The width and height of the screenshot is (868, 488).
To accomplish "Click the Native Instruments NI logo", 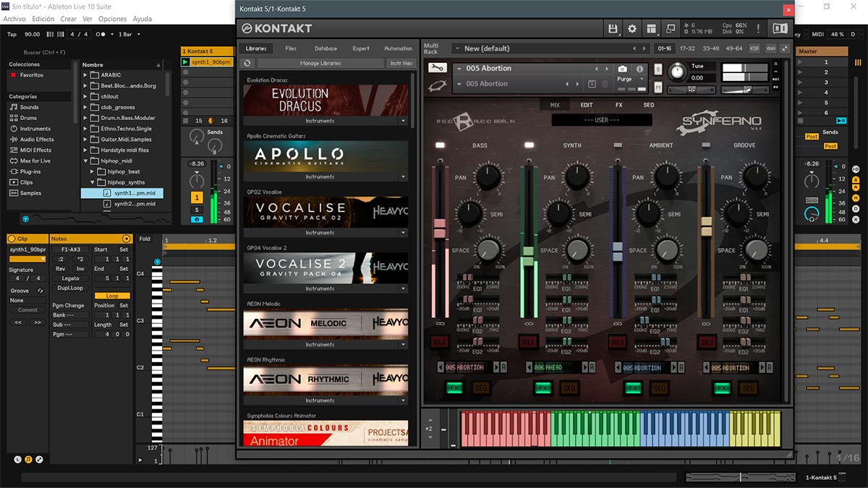I will pos(780,28).
